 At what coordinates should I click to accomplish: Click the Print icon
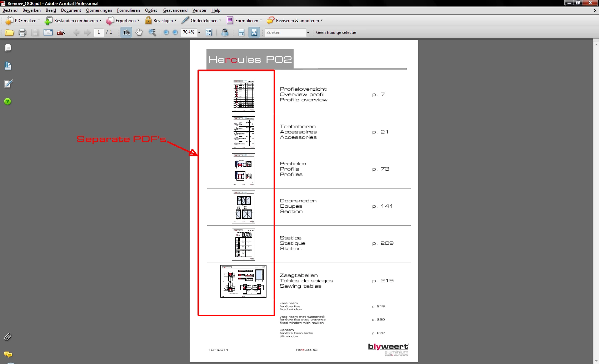click(22, 32)
